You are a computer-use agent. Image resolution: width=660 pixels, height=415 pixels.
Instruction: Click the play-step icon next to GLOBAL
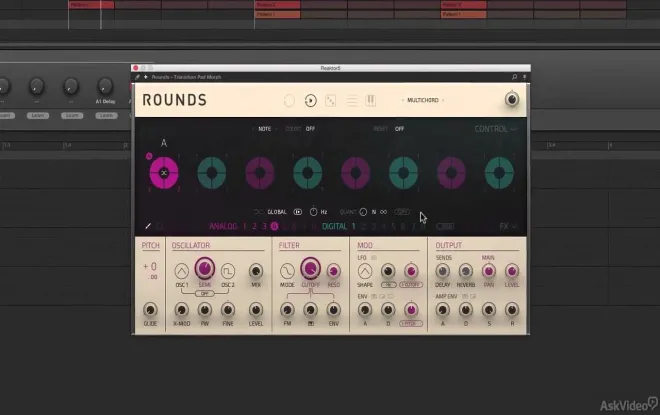(298, 212)
